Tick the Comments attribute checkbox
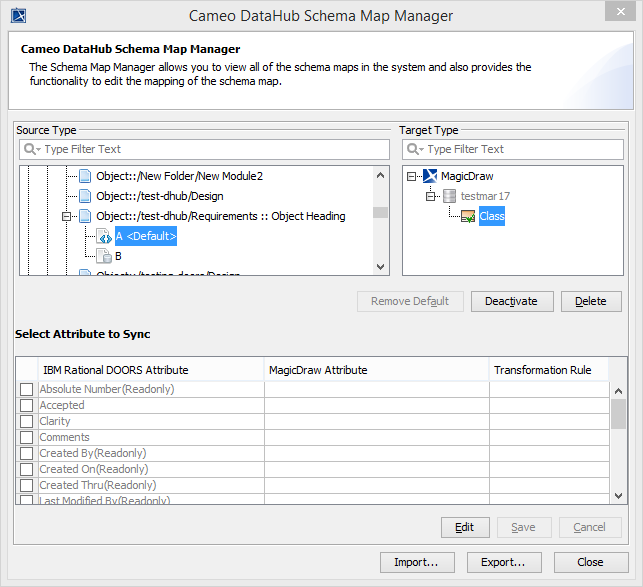643x587 pixels. coord(27,437)
